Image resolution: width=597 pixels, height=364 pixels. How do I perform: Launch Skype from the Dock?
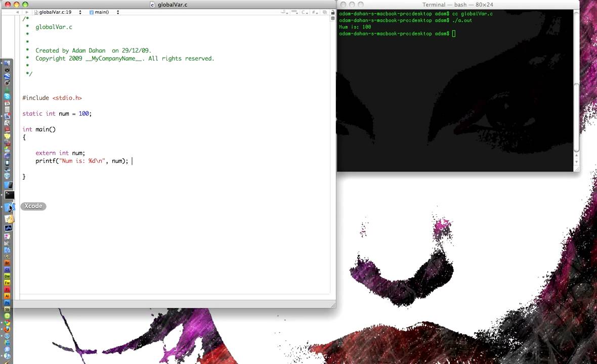point(7,96)
